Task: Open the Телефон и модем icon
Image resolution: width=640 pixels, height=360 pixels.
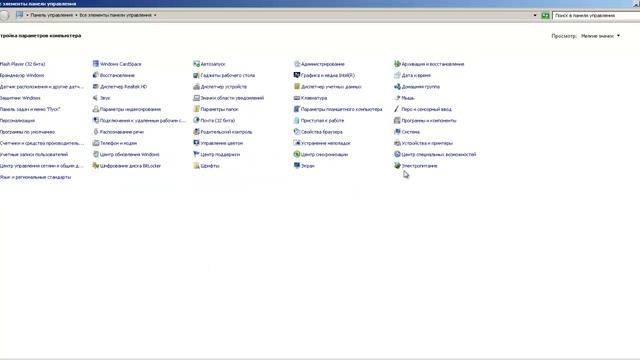Action: tap(96, 143)
